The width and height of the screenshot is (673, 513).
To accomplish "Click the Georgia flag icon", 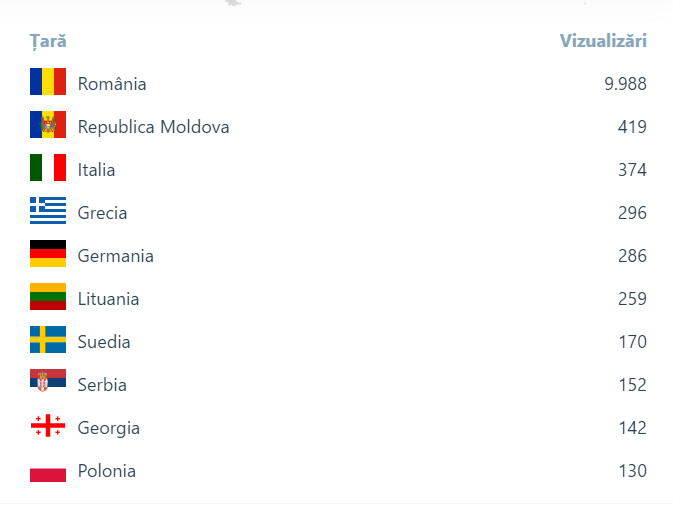I will (x=48, y=426).
